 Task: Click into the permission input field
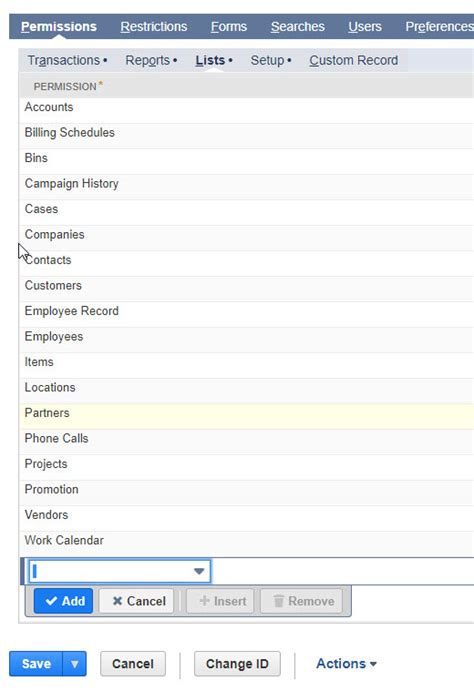(110, 571)
